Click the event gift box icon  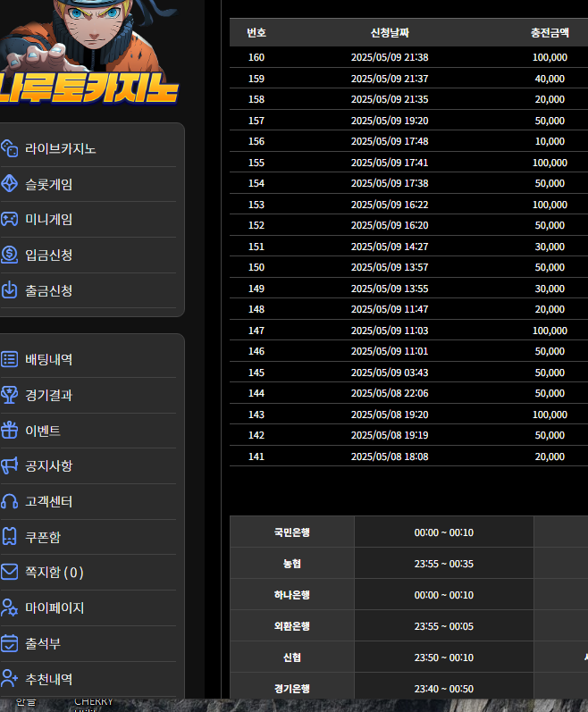pos(10,431)
